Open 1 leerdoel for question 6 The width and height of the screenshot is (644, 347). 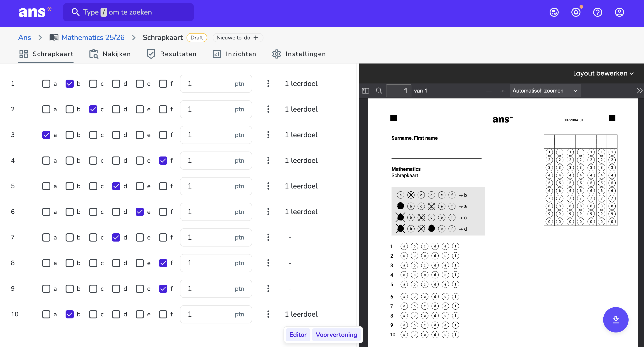(x=301, y=212)
